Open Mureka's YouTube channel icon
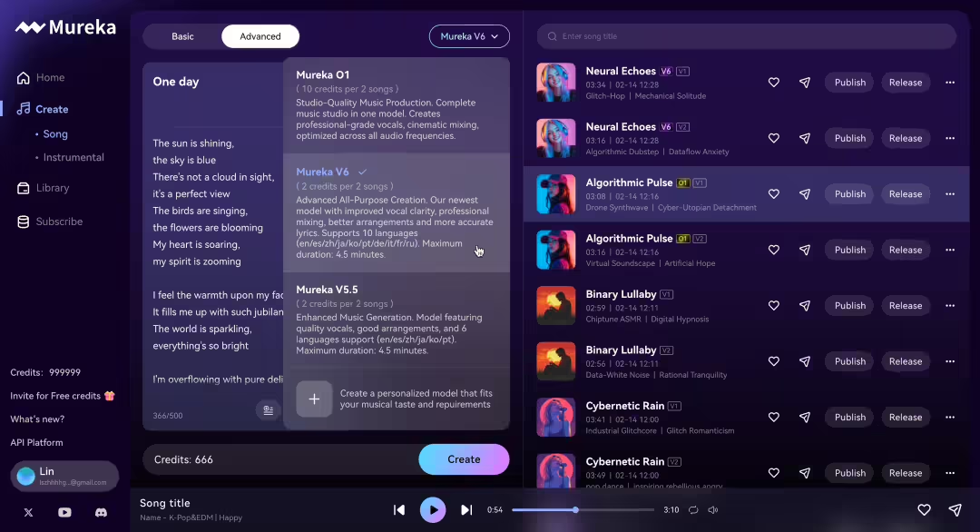Viewport: 980px width, 532px height. click(x=64, y=512)
